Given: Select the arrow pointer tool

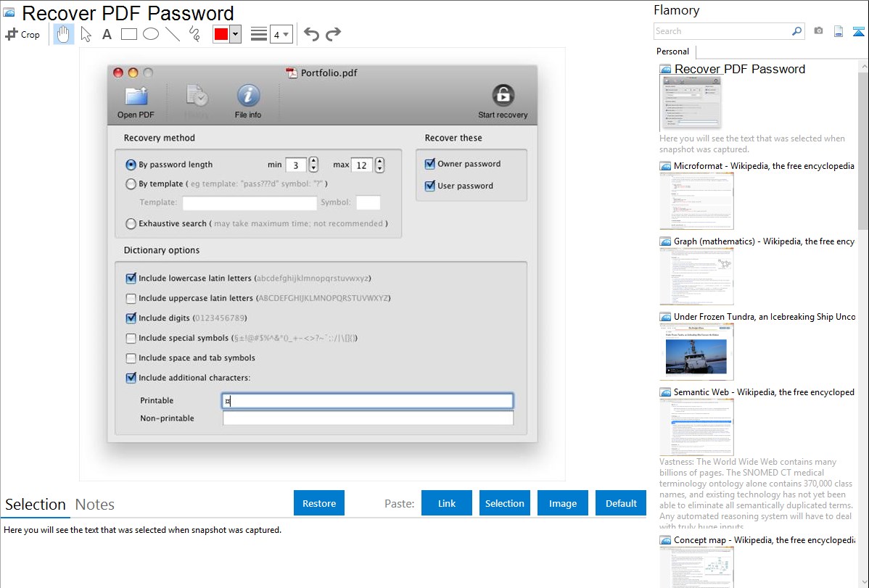Looking at the screenshot, I should click(86, 34).
